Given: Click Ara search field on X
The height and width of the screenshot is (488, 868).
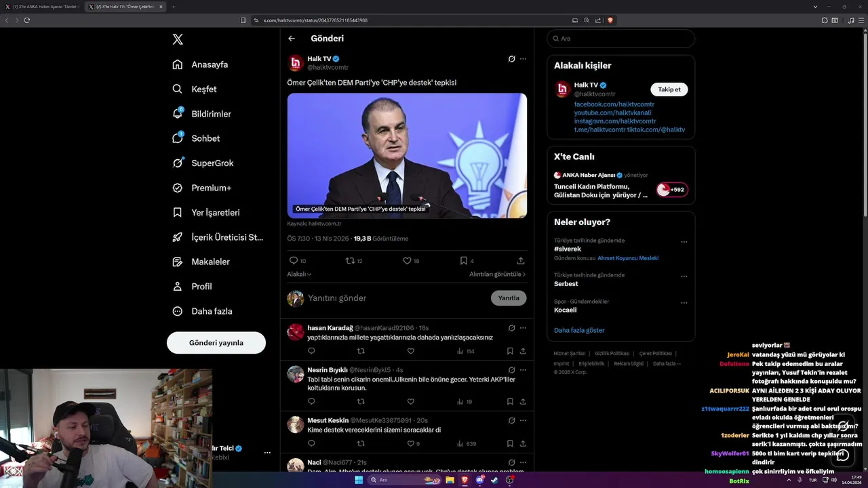Looking at the screenshot, I should (620, 39).
